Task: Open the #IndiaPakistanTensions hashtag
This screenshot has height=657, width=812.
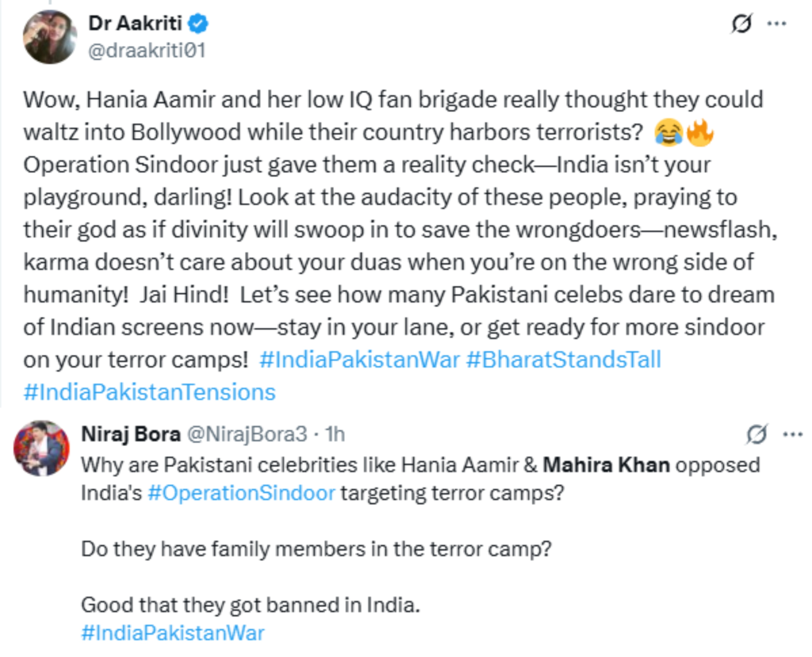Action: coord(150,392)
